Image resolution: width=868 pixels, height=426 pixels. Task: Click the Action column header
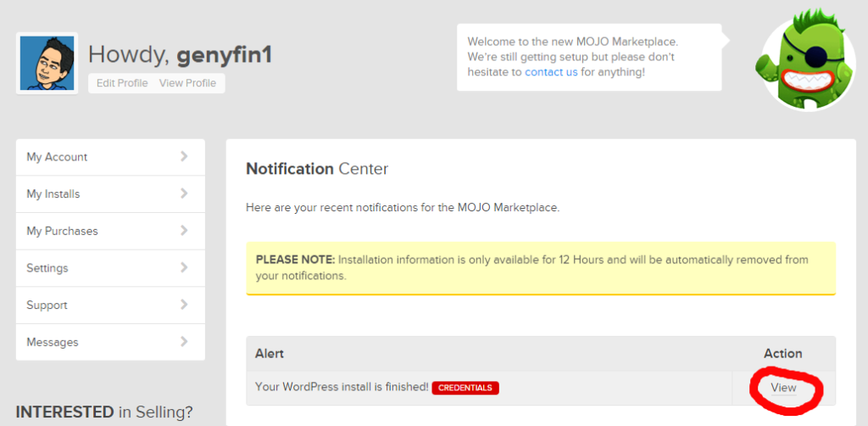(x=782, y=353)
